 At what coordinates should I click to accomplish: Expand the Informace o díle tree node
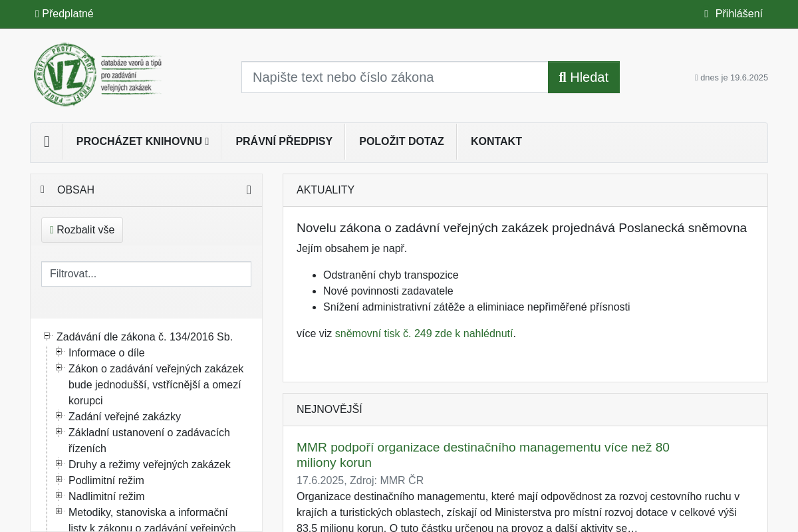[59, 352]
